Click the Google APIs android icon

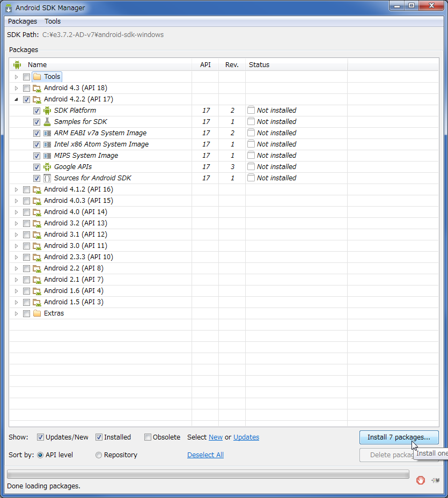(47, 167)
